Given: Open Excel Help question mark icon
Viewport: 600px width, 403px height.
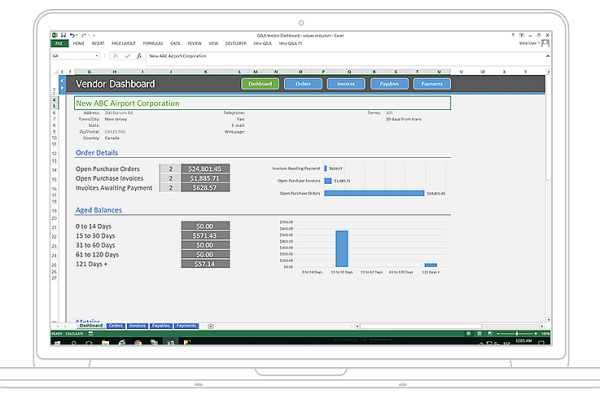Looking at the screenshot, I should click(x=513, y=35).
